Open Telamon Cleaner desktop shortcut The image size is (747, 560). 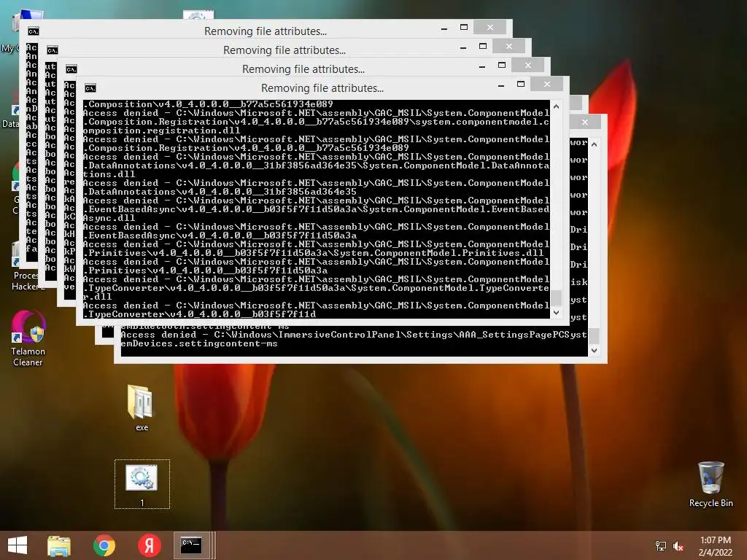[x=28, y=338]
